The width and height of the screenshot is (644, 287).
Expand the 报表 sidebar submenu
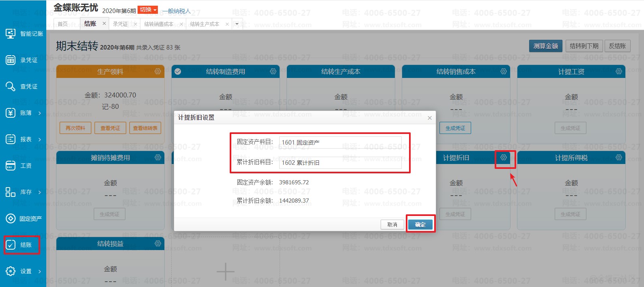pos(39,139)
